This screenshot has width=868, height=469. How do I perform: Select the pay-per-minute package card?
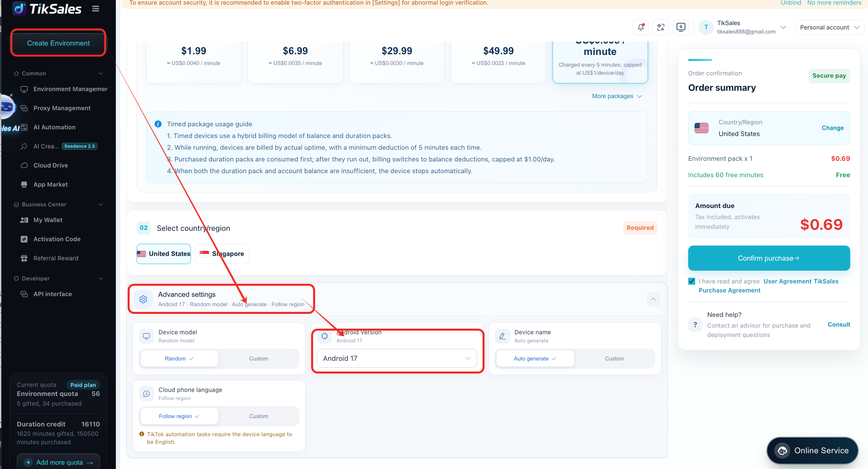click(x=600, y=62)
